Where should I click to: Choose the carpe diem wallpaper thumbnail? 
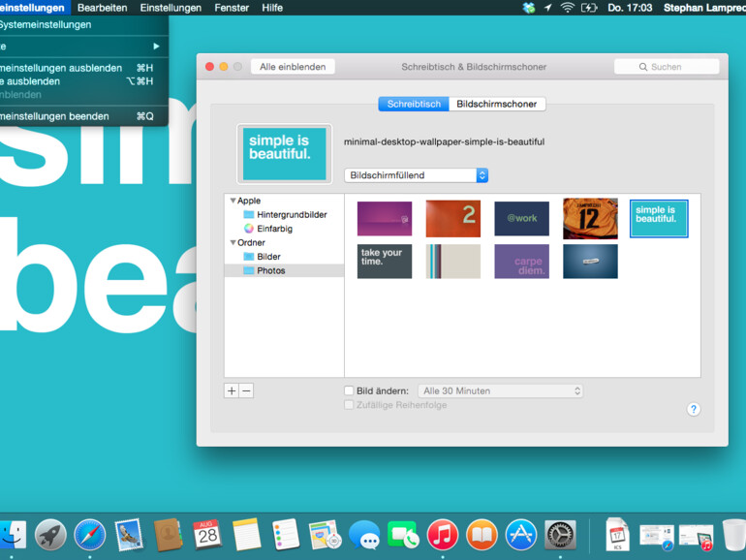(521, 262)
